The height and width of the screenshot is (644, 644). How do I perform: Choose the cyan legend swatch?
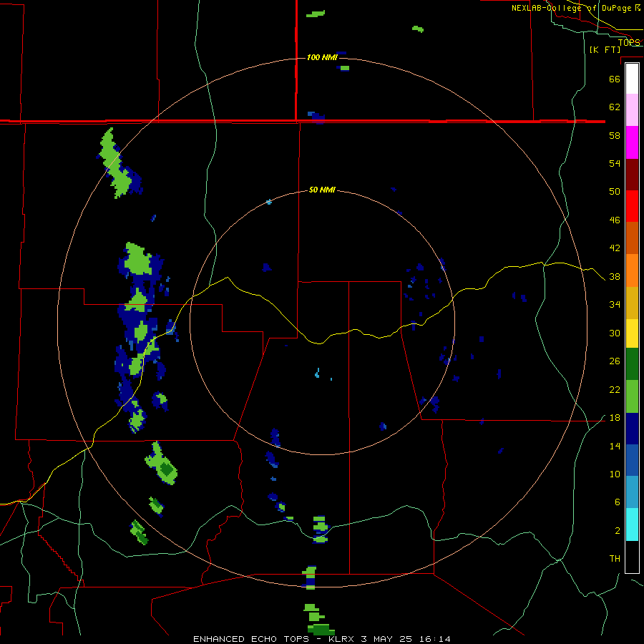coord(632,525)
